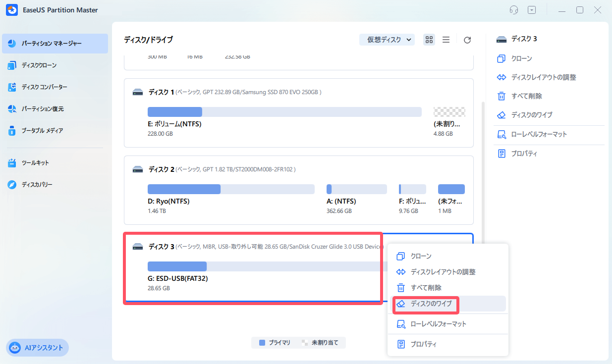Choose ディスクのワイプ from the context menu

425,304
